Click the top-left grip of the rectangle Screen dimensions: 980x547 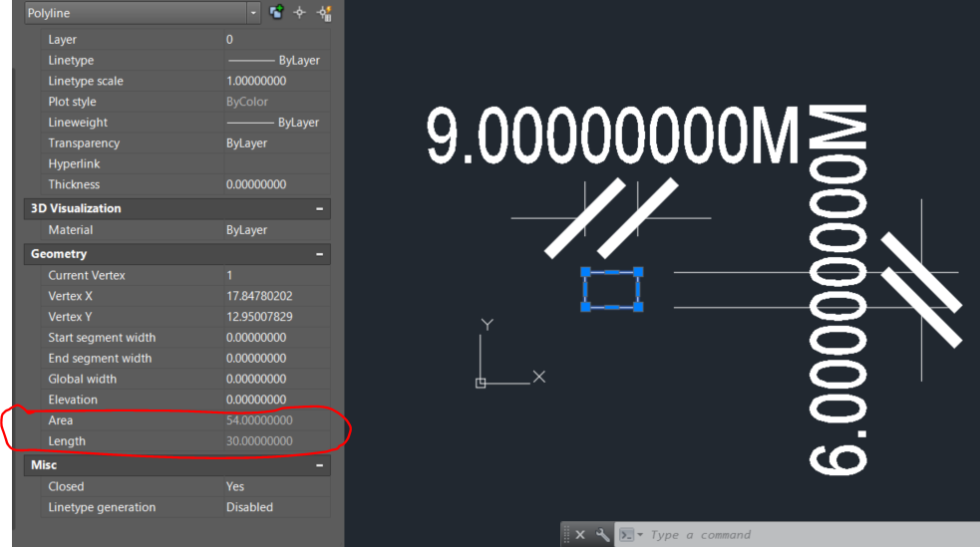point(585,272)
